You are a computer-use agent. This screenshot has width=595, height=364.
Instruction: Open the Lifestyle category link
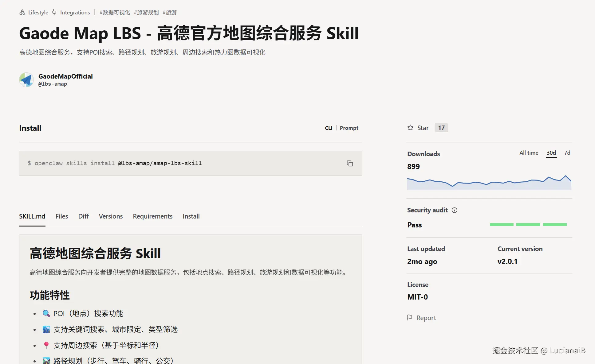click(38, 13)
